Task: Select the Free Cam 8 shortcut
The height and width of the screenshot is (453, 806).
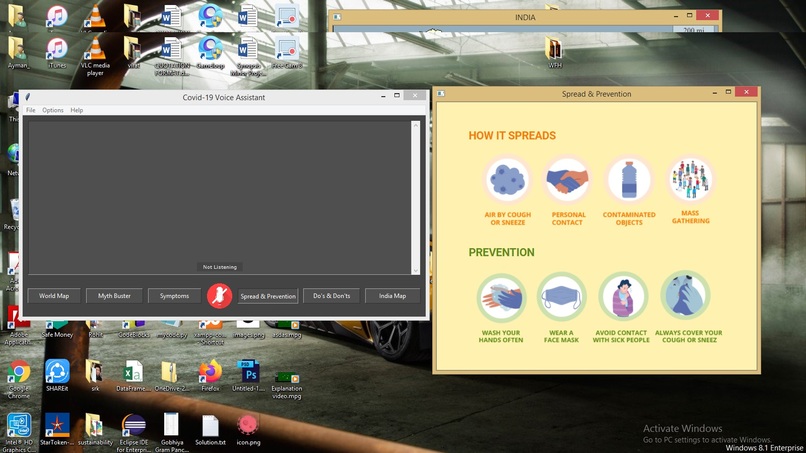Action: pyautogui.click(x=287, y=53)
